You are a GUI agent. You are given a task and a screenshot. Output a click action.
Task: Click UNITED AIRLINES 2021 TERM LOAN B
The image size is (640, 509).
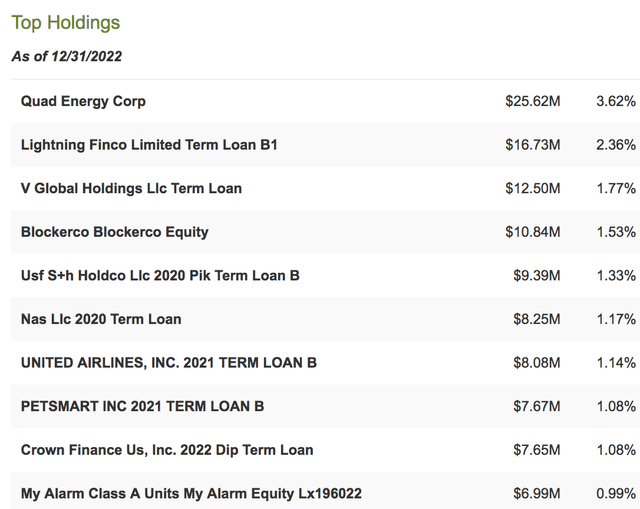pyautogui.click(x=169, y=363)
